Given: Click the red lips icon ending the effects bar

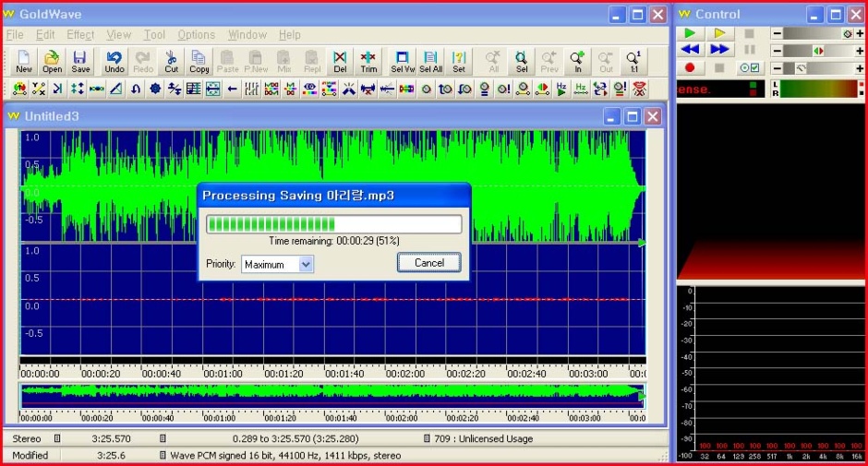Looking at the screenshot, I should click(x=639, y=89).
